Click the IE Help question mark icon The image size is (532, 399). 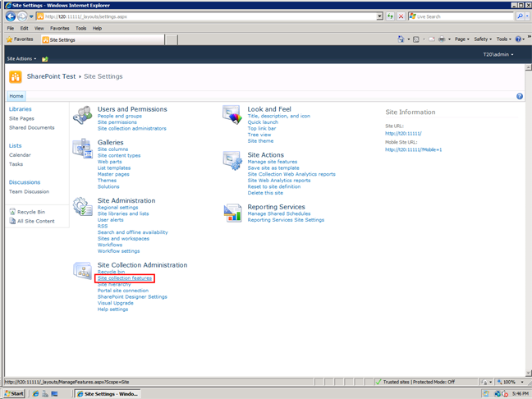(x=518, y=39)
